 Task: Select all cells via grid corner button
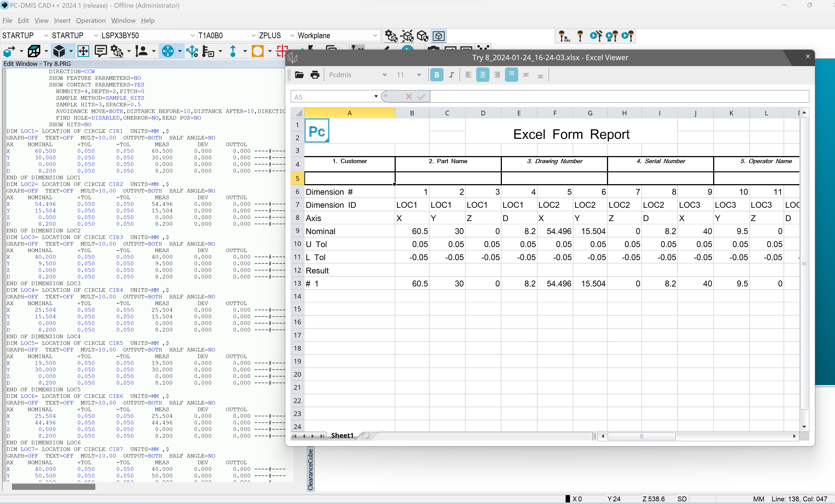[x=298, y=113]
